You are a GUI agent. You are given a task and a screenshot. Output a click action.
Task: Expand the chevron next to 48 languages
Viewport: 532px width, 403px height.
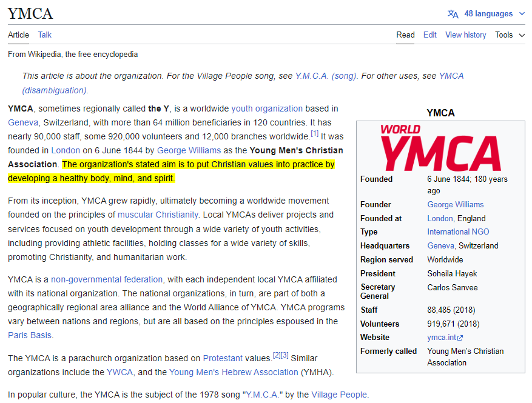(x=522, y=14)
